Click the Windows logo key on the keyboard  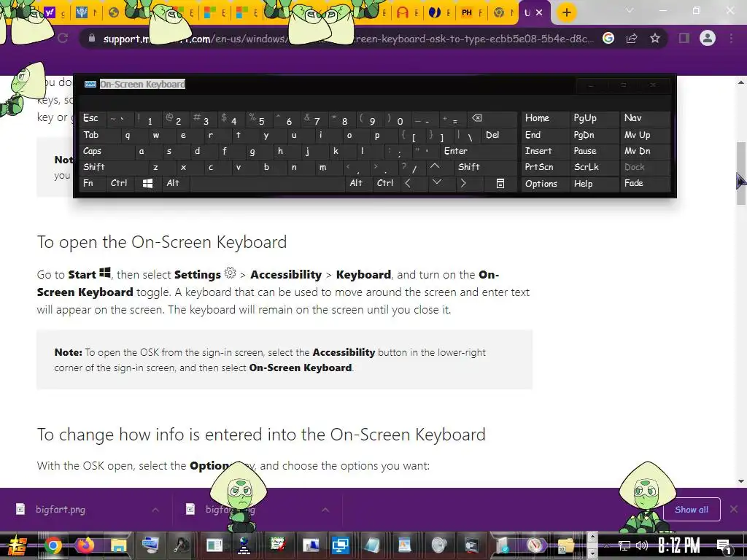click(x=147, y=183)
